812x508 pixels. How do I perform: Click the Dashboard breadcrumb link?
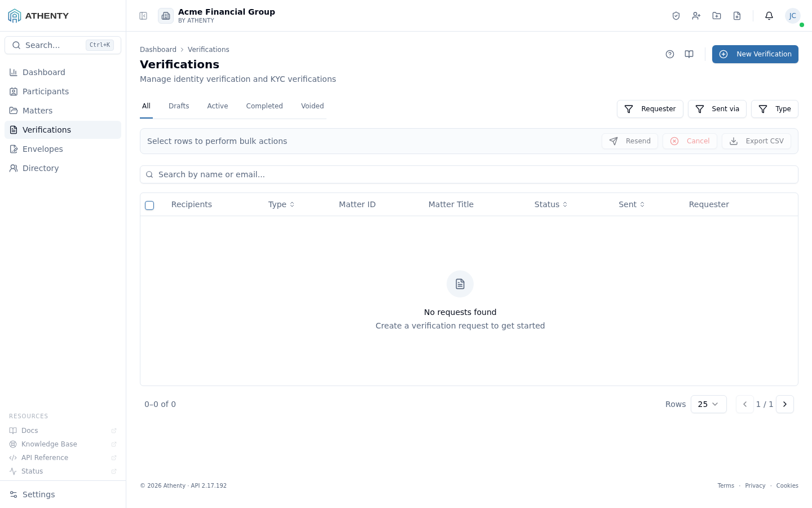point(158,50)
